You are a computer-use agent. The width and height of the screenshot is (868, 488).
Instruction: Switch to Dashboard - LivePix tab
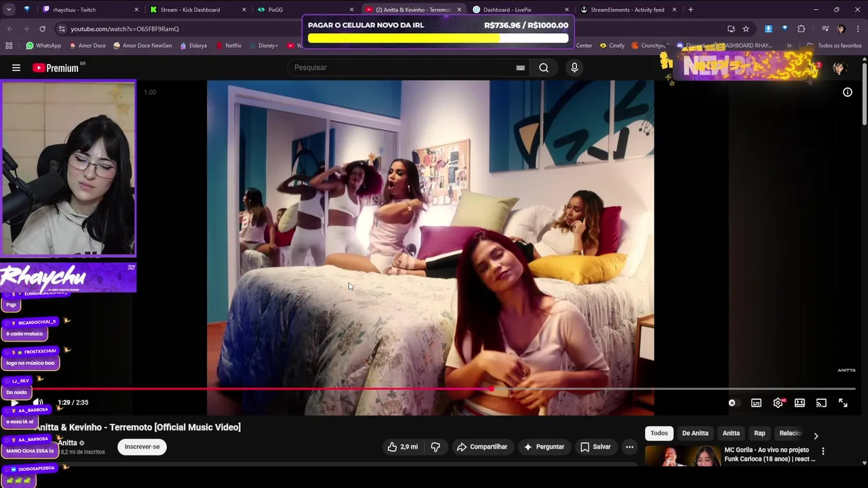click(x=519, y=9)
